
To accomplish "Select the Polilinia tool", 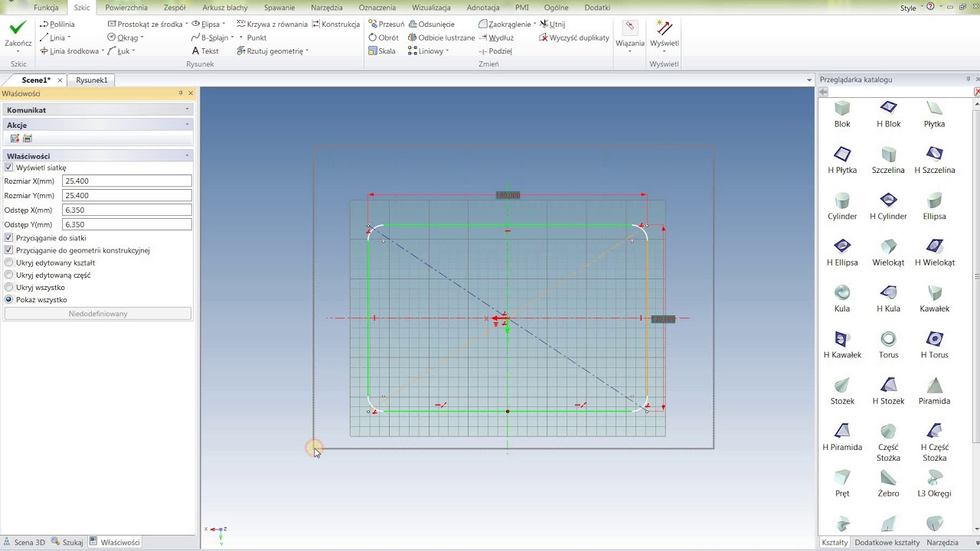I will pos(57,24).
